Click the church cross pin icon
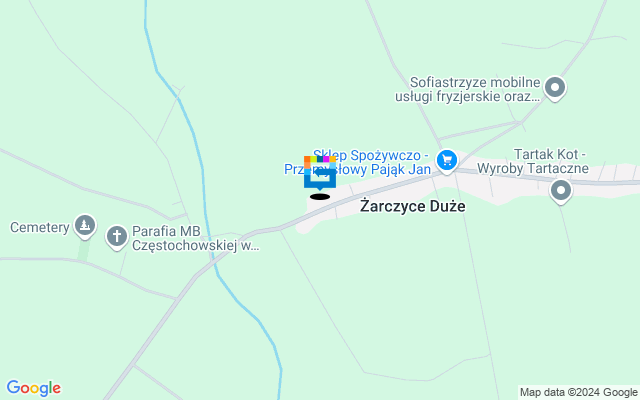The width and height of the screenshot is (640, 400). pos(117,238)
